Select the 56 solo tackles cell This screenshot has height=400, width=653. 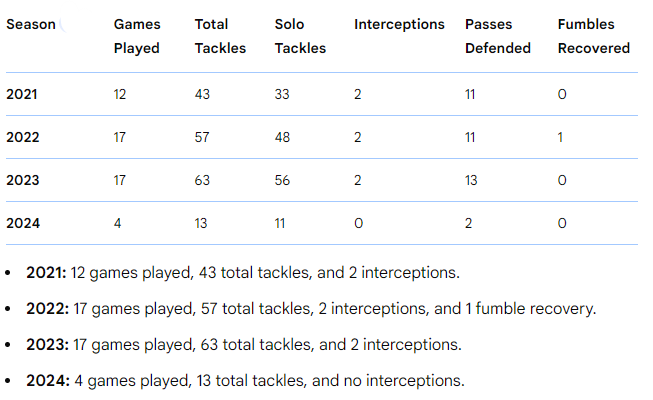pyautogui.click(x=283, y=180)
